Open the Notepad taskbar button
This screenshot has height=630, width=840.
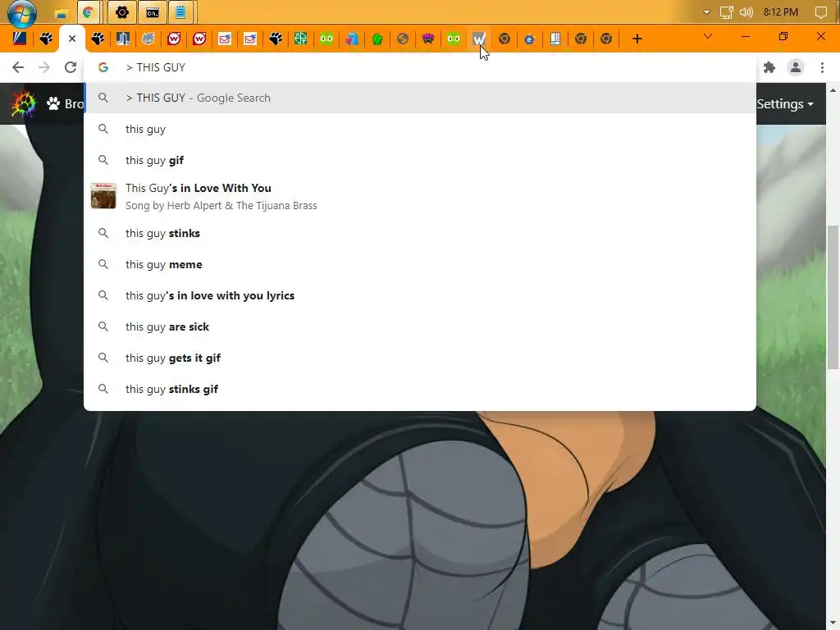[180, 12]
